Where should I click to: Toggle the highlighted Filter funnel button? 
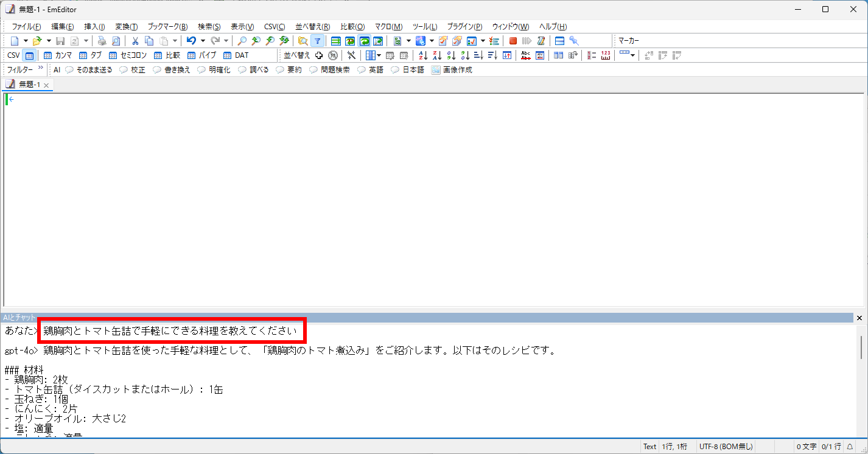(x=317, y=41)
